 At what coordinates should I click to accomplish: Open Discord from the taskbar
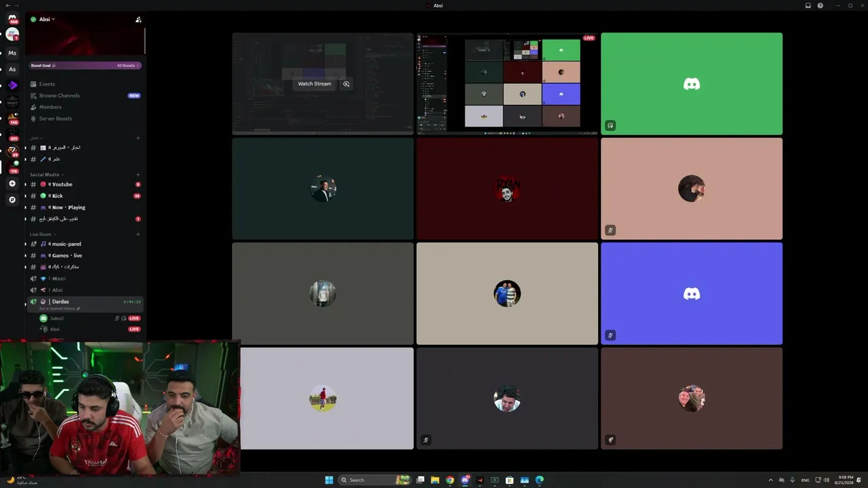(465, 480)
